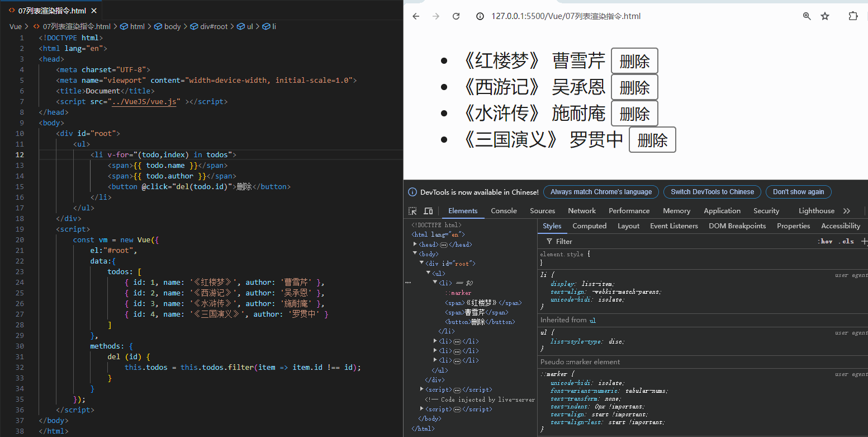
Task: Delete 《三国演义》 with its 删除 button
Action: click(x=652, y=140)
